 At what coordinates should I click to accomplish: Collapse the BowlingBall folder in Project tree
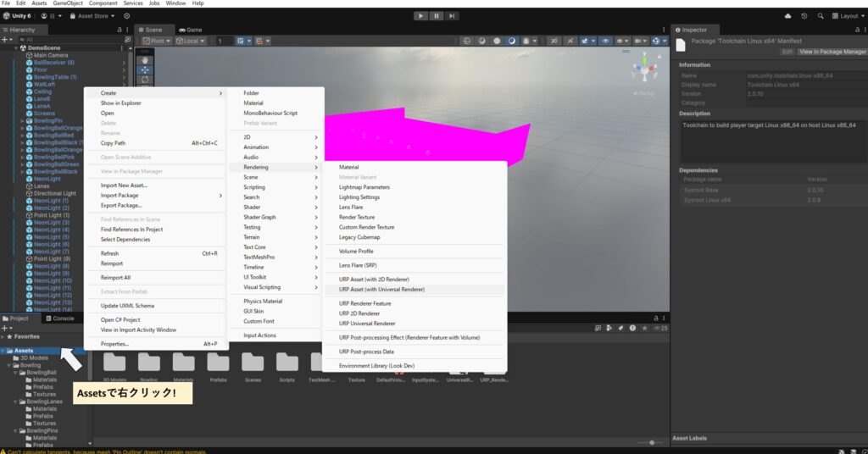pyautogui.click(x=16, y=373)
